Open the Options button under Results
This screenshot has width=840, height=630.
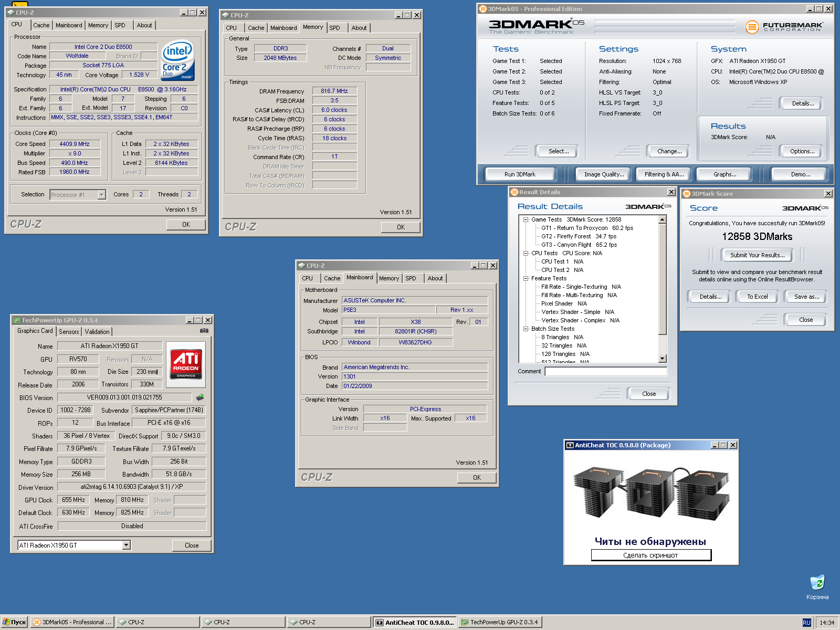802,151
